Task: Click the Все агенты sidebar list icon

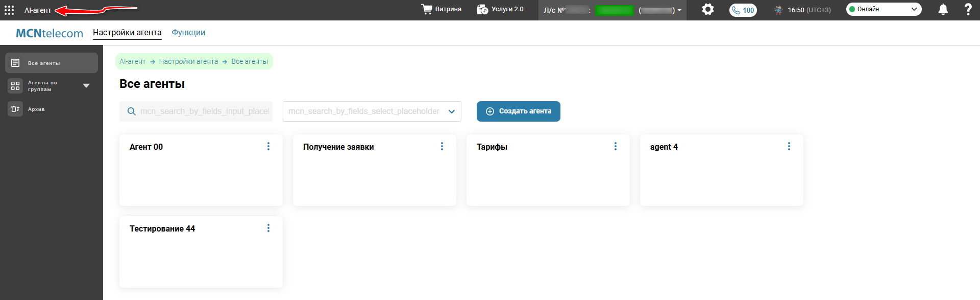Action: pos(15,63)
